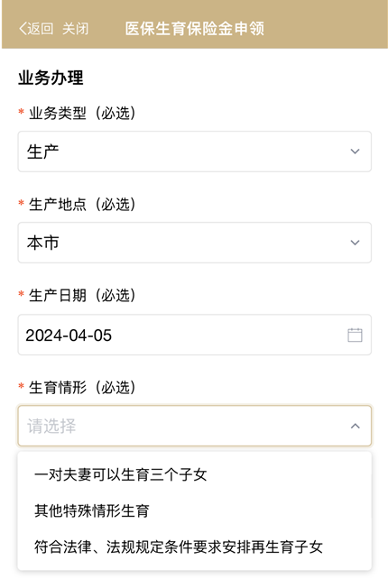388x588 pixels.
Task: Click the down chevron in 生产地点 field
Action: tap(355, 243)
